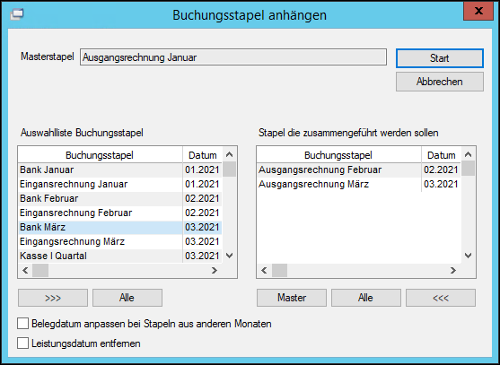Click the window system icon in title bar
Image resolution: width=500 pixels, height=365 pixels.
(17, 15)
